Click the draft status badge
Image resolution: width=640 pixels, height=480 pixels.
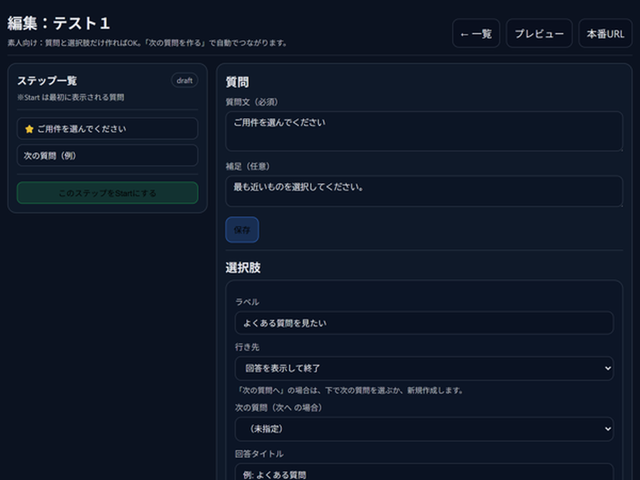pos(184,80)
